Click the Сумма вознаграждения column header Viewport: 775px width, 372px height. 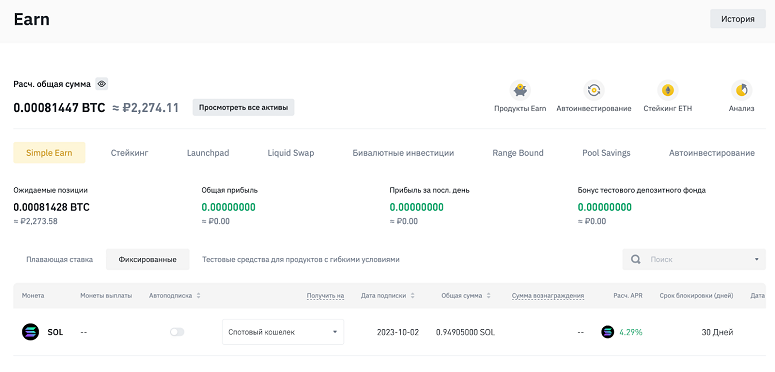pos(548,295)
